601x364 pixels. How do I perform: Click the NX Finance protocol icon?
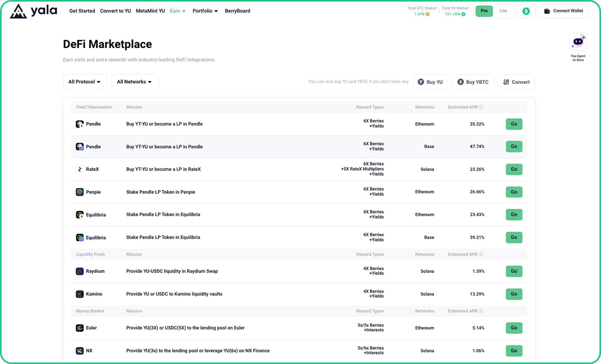coord(80,351)
